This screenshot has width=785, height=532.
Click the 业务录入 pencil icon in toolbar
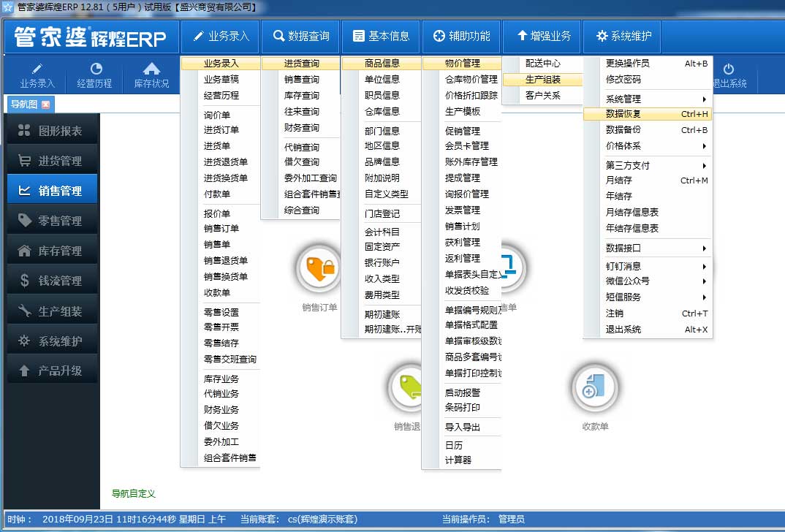[x=37, y=69]
